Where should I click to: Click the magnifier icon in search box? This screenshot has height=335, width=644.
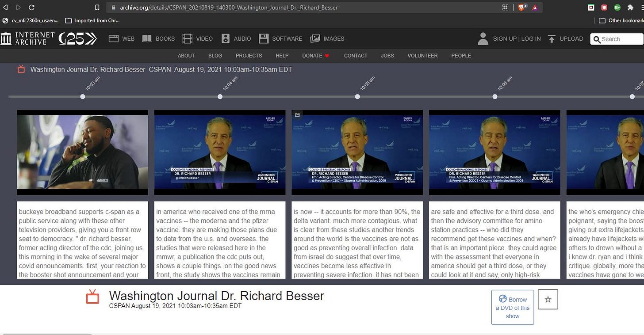tap(597, 39)
